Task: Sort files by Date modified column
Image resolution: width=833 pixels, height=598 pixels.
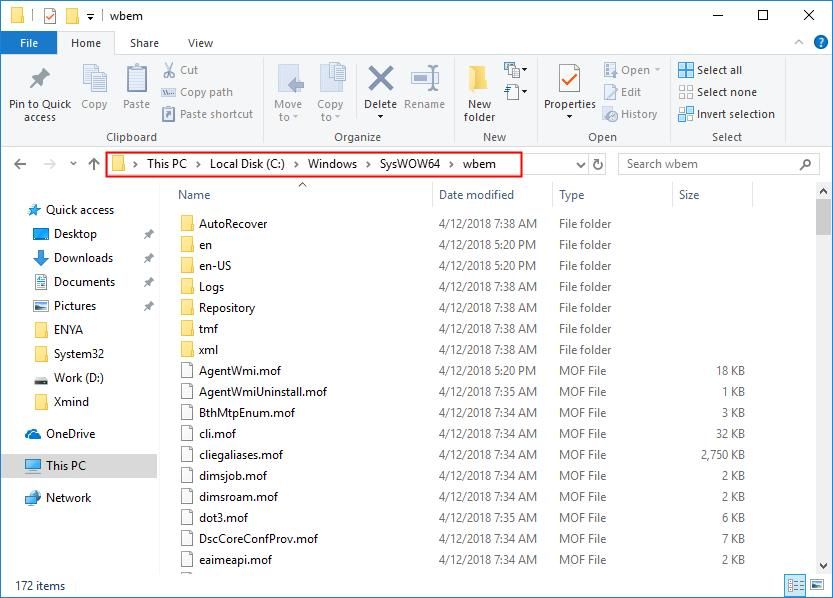Action: [476, 195]
